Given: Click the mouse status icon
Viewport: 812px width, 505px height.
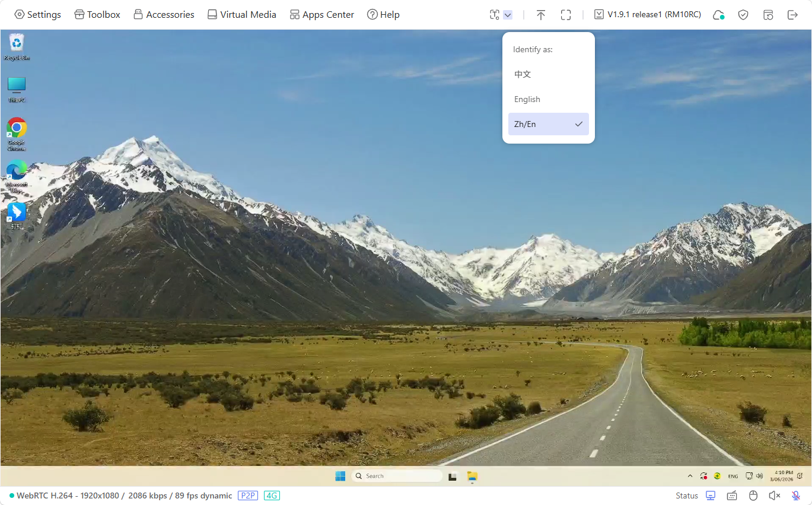Looking at the screenshot, I should click(753, 496).
